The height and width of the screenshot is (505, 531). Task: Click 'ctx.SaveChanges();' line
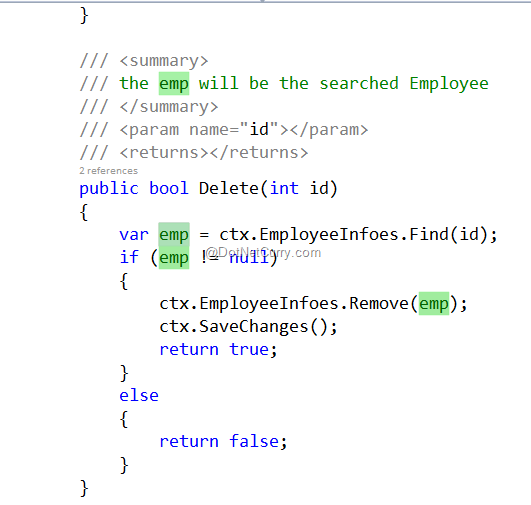pos(248,327)
